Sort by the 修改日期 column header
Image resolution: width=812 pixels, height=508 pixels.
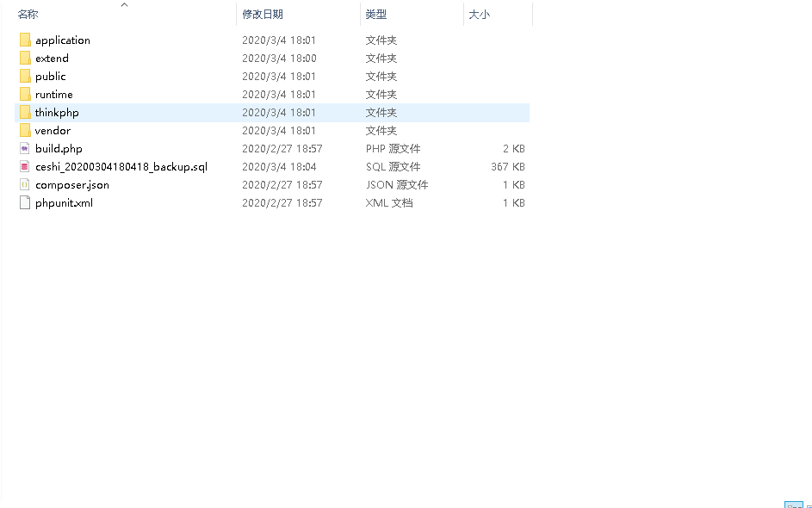pyautogui.click(x=263, y=14)
